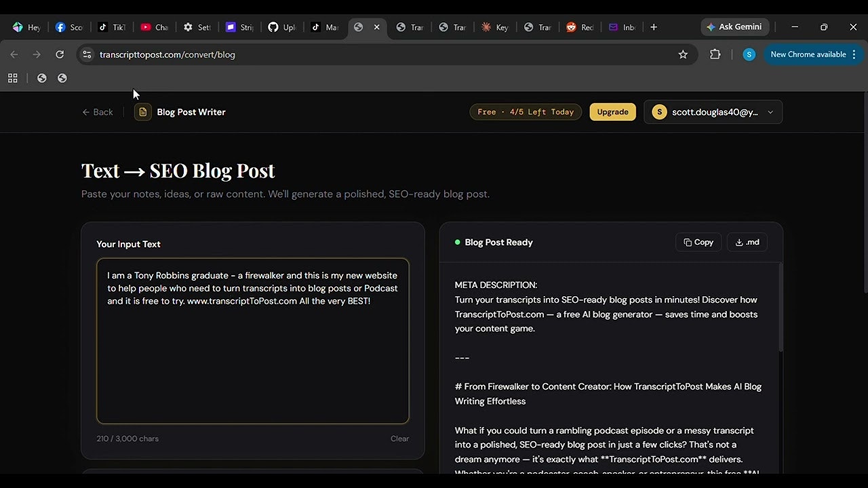Open the first globe bookmark
868x488 pixels.
tap(42, 79)
